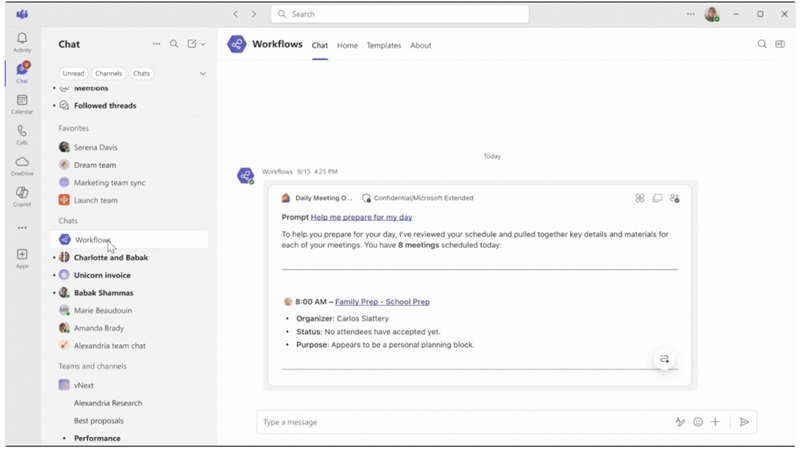Open the Calls section
The image size is (800, 449).
[22, 134]
